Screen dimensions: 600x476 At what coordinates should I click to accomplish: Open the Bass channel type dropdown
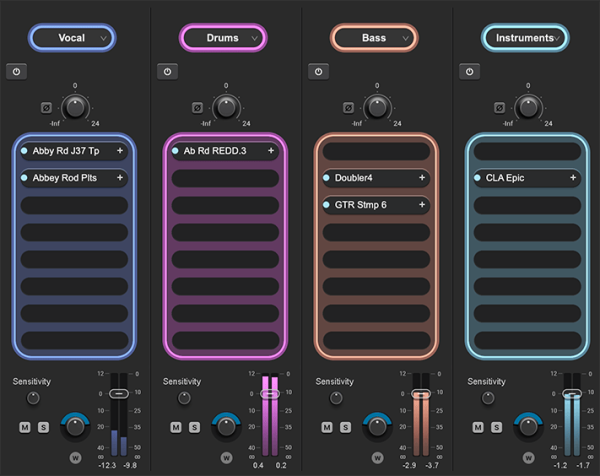[374, 38]
